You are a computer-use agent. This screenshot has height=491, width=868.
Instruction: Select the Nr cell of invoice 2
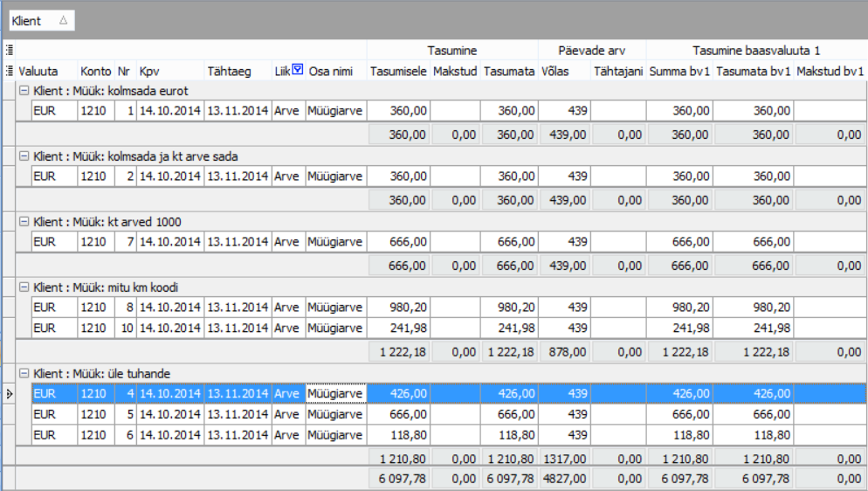tap(126, 176)
